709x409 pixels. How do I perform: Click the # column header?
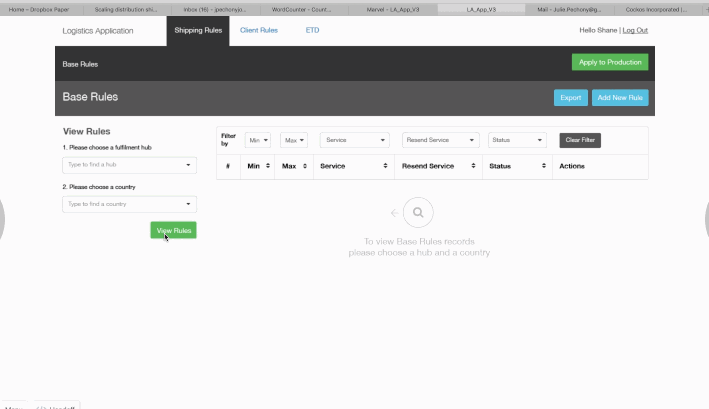[228, 166]
